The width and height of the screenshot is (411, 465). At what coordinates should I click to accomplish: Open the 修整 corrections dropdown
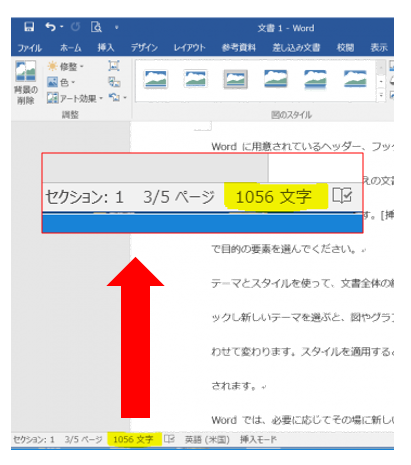click(x=65, y=66)
